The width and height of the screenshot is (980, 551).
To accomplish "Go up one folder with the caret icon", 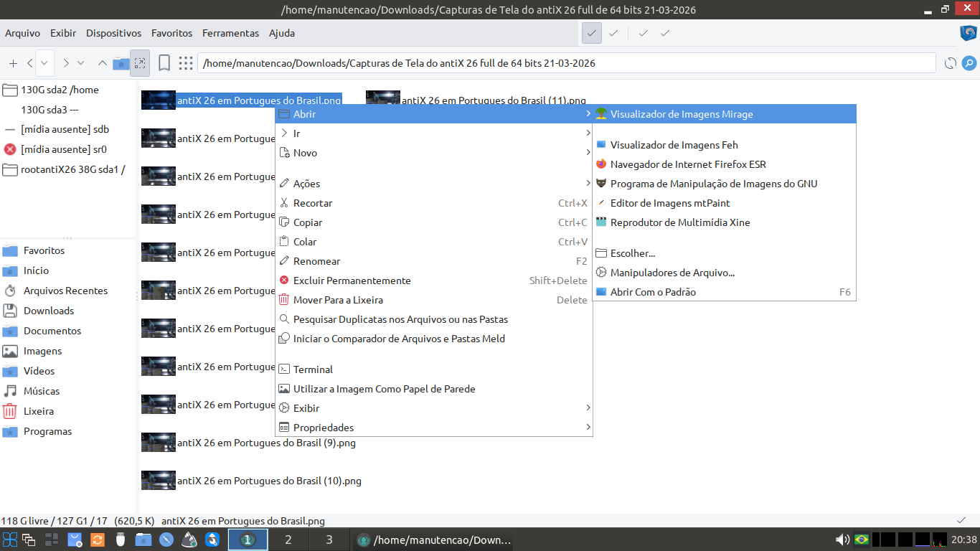I will click(103, 63).
